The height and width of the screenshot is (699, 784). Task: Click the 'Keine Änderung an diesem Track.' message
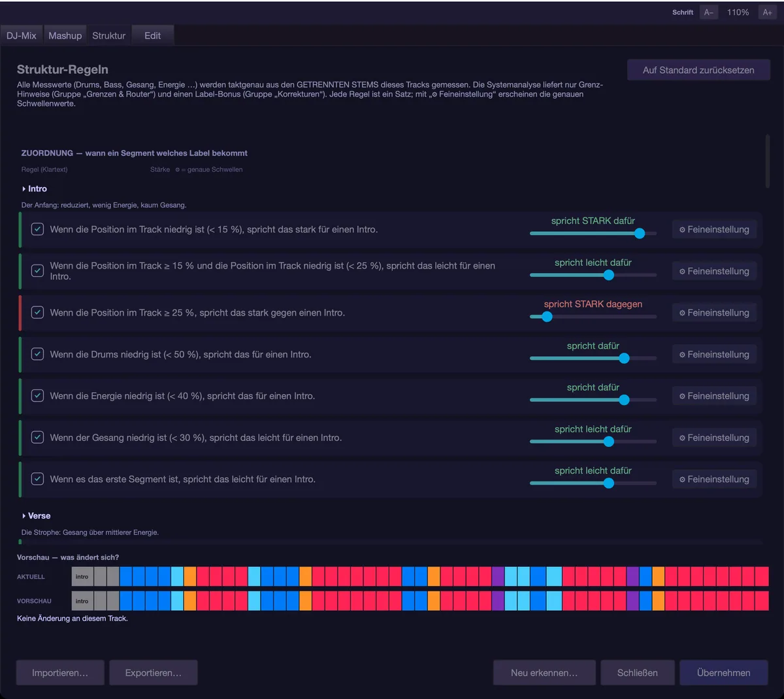coord(73,619)
